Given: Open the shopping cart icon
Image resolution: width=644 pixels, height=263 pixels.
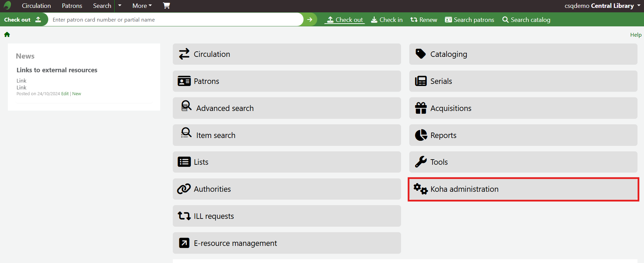Looking at the screenshot, I should pos(166,5).
